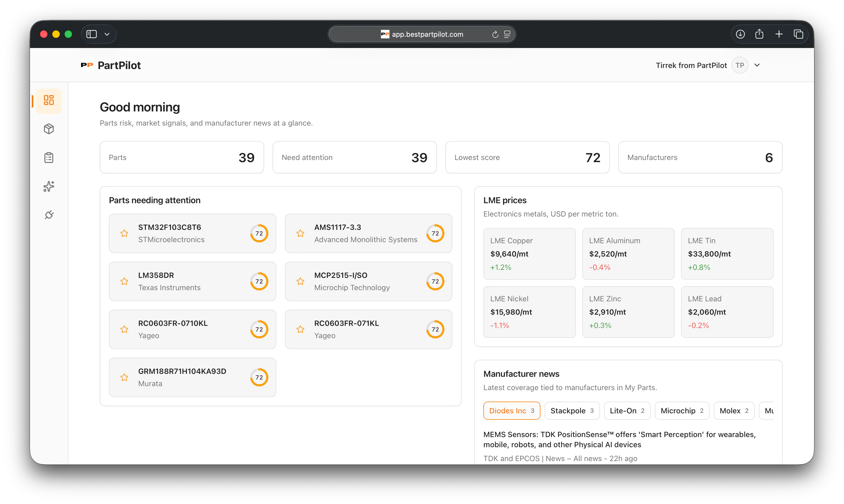Viewport: 844px width, 504px height.
Task: Expand the user account chevron menu
Action: pyautogui.click(x=757, y=65)
